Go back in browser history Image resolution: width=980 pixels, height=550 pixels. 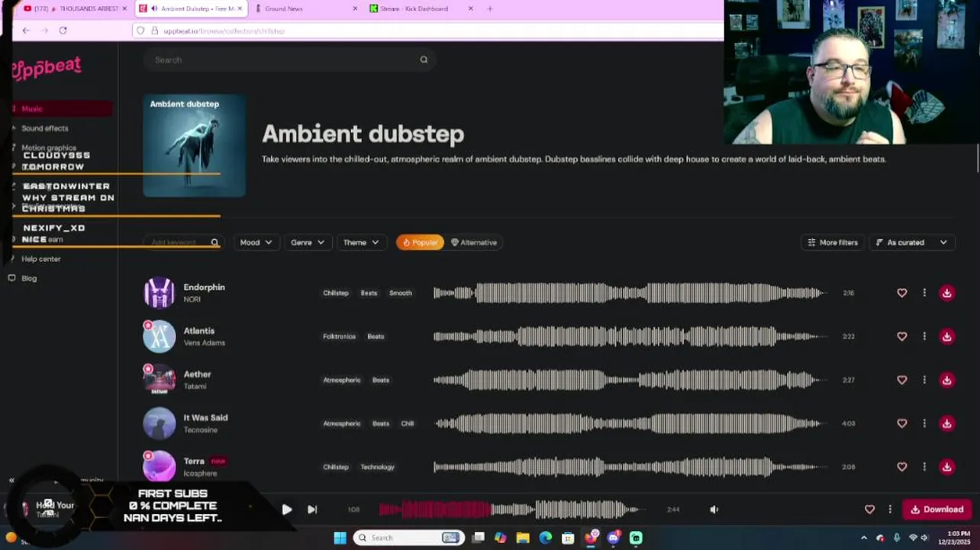click(x=26, y=31)
